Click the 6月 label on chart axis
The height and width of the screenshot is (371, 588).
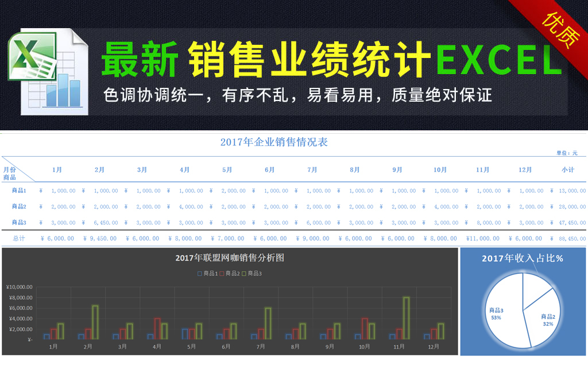pyautogui.click(x=226, y=347)
